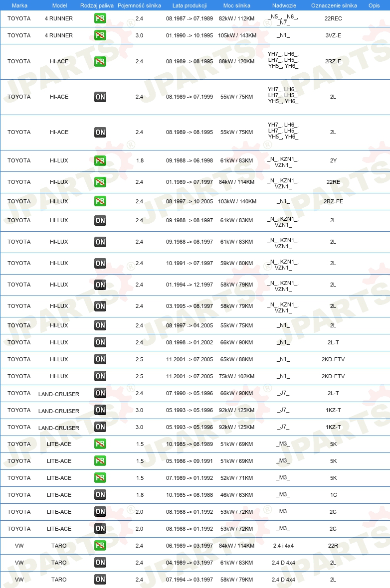Click the PB fuel icon in the 3VZ-E row
Screen dimensions: 390x588
tap(100, 35)
